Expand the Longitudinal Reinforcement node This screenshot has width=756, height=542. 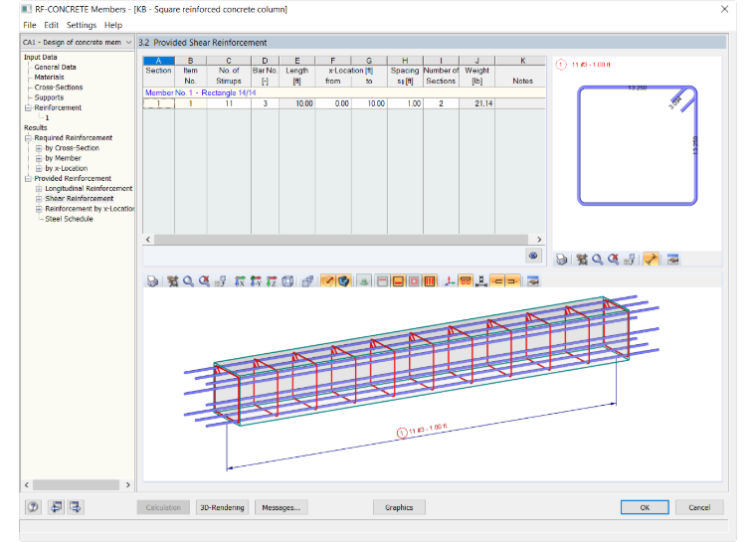[x=39, y=189]
